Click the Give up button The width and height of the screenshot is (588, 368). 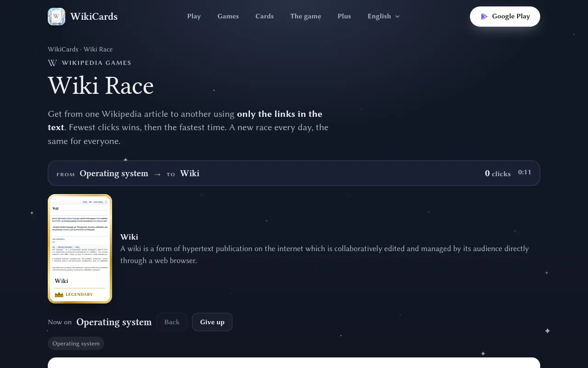click(212, 322)
